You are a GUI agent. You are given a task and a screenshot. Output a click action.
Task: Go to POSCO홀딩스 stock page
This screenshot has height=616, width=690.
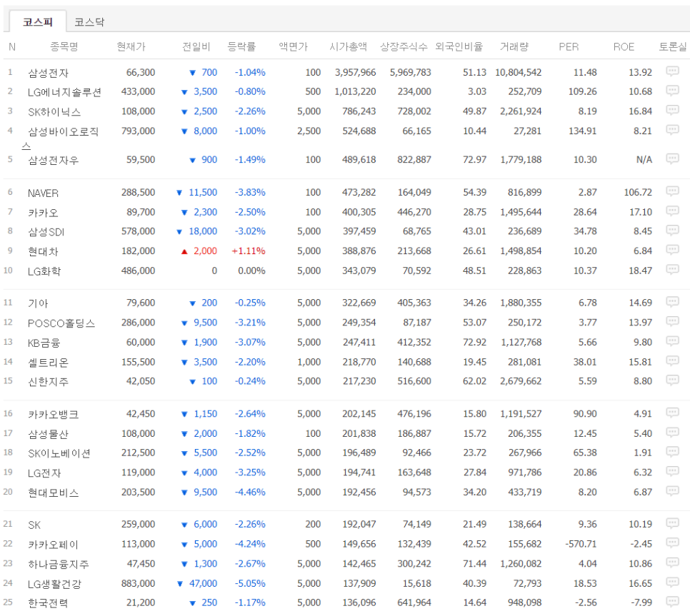[61, 323]
